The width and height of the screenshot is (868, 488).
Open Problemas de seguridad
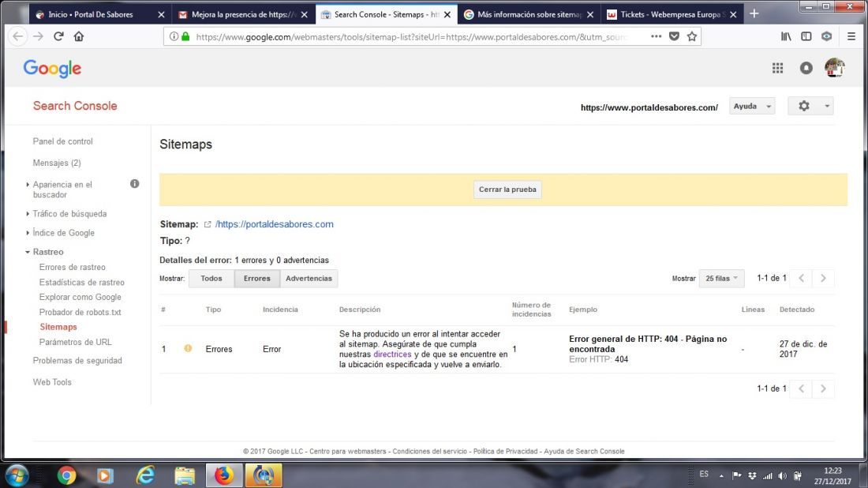tap(77, 361)
